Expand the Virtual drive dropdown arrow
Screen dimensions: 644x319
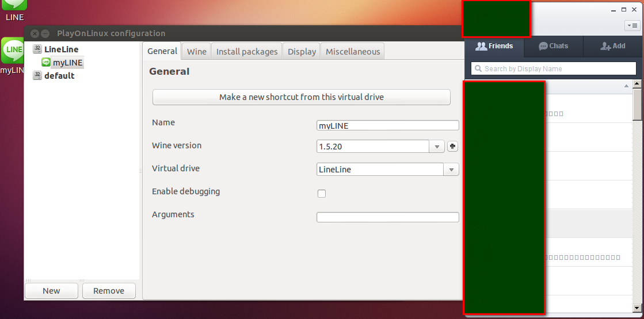point(451,170)
